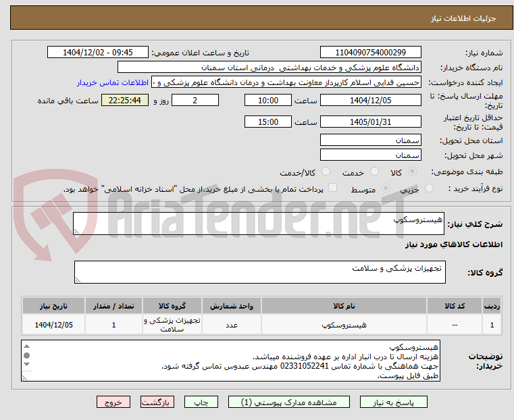Select the کالا/خدمت radio button
Screen dimensions: 514x420
pos(326,172)
